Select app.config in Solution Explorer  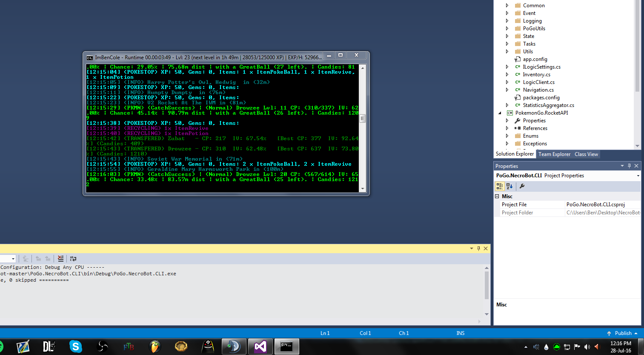[x=535, y=59]
